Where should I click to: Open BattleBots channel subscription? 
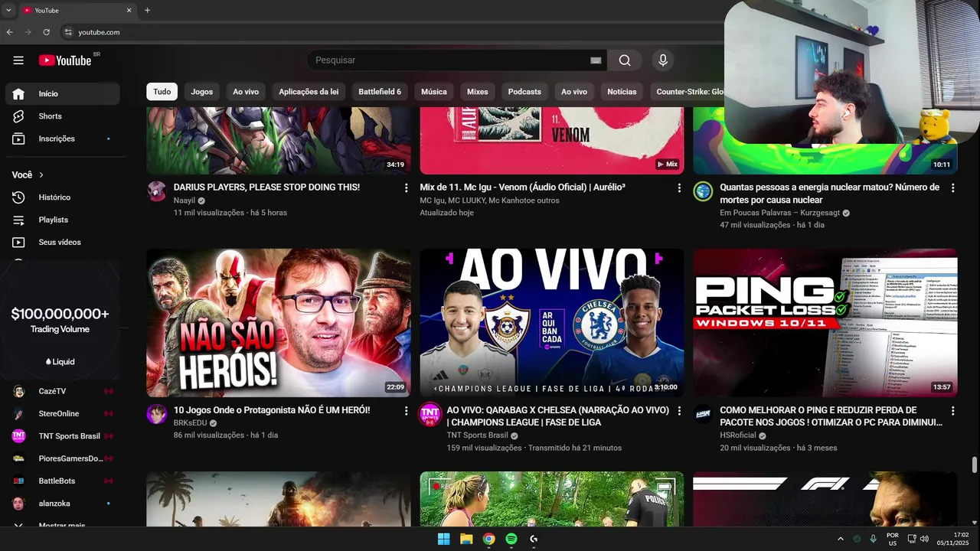(63, 481)
